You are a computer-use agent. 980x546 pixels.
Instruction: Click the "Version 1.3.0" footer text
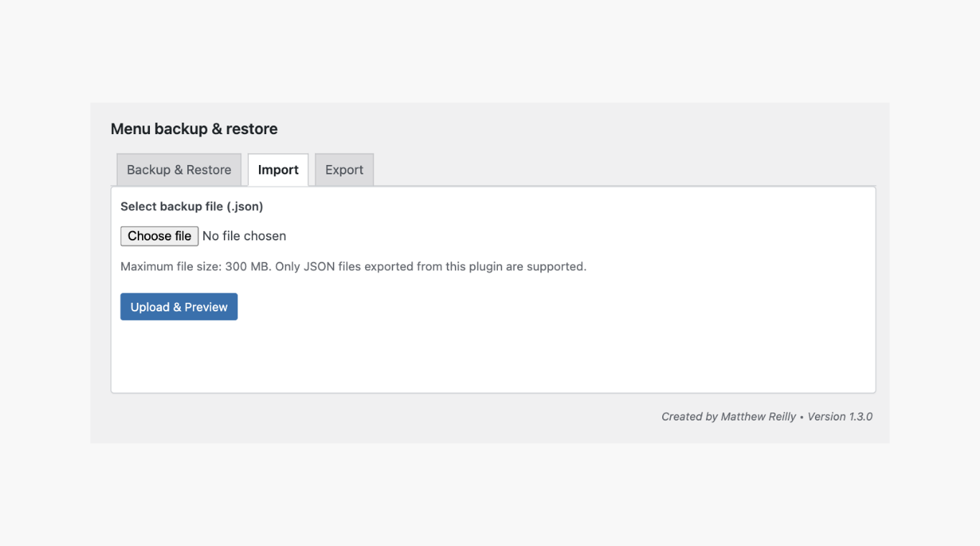point(840,417)
